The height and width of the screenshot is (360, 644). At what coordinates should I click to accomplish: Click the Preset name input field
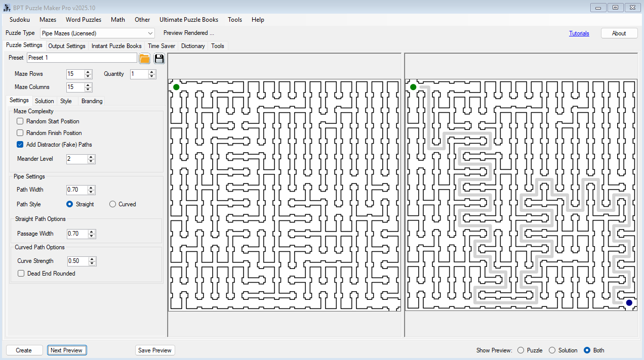pyautogui.click(x=82, y=58)
